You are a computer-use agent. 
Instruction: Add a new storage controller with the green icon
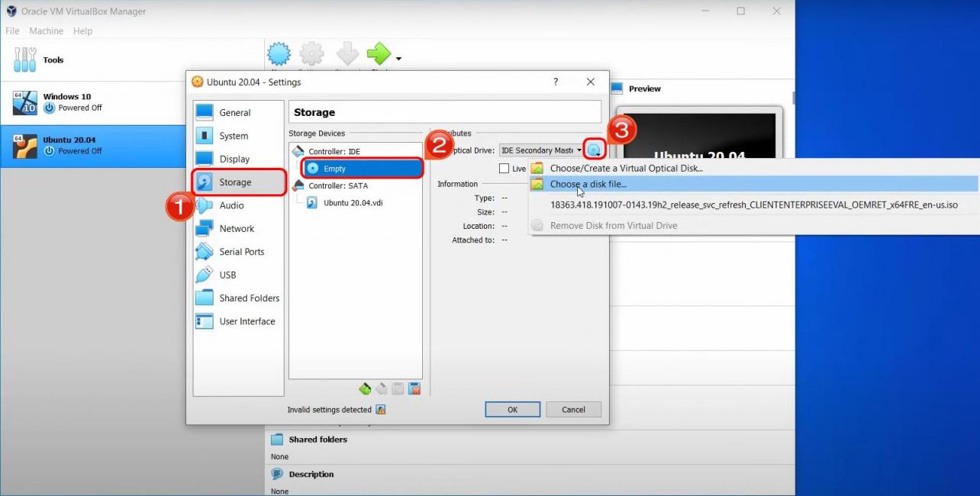point(365,388)
